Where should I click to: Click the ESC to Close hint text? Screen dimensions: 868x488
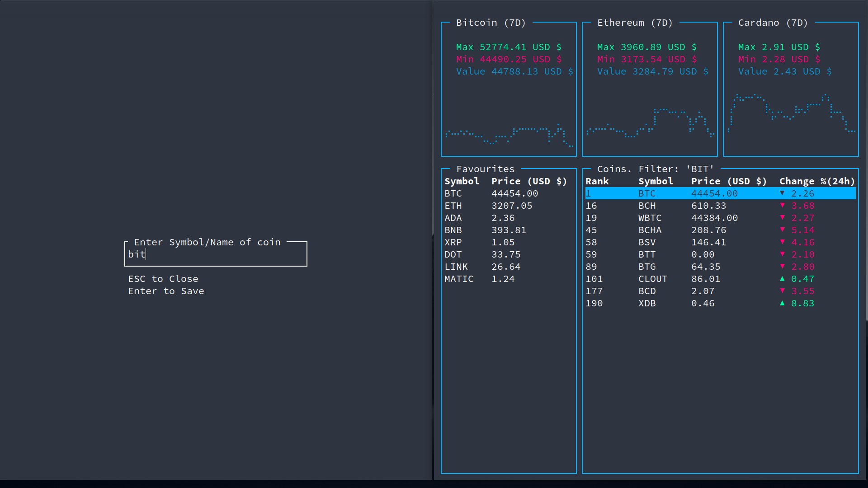163,279
